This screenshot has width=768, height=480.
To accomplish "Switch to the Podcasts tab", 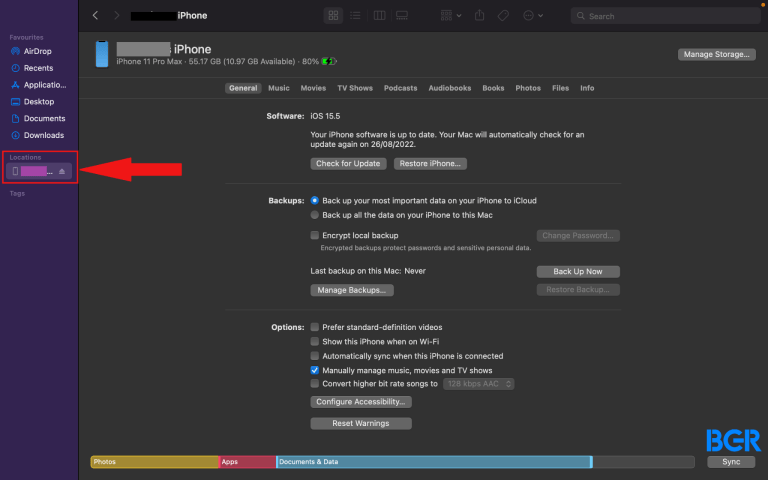I will [x=400, y=88].
